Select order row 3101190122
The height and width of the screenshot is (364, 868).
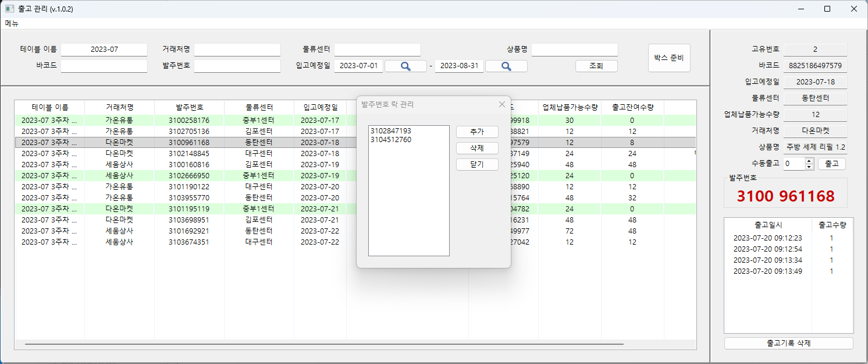[355, 186]
